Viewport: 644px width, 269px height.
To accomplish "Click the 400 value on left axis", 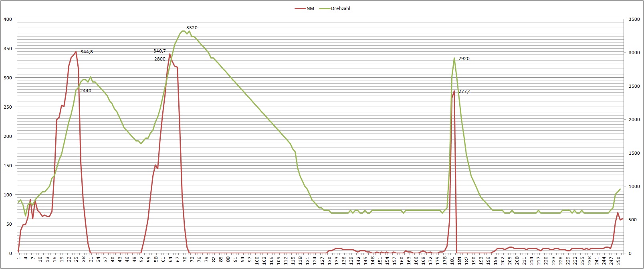I will click(x=8, y=19).
